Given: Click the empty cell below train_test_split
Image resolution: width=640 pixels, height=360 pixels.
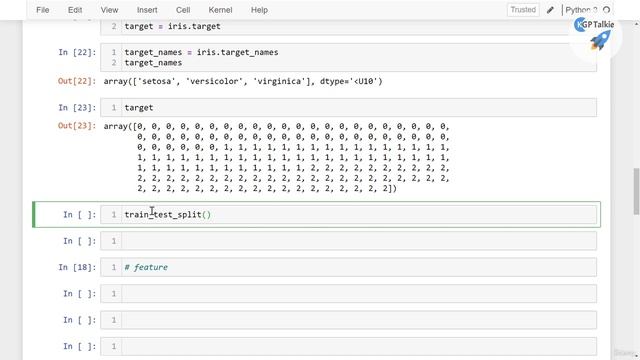Looking at the screenshot, I should coord(349,241).
